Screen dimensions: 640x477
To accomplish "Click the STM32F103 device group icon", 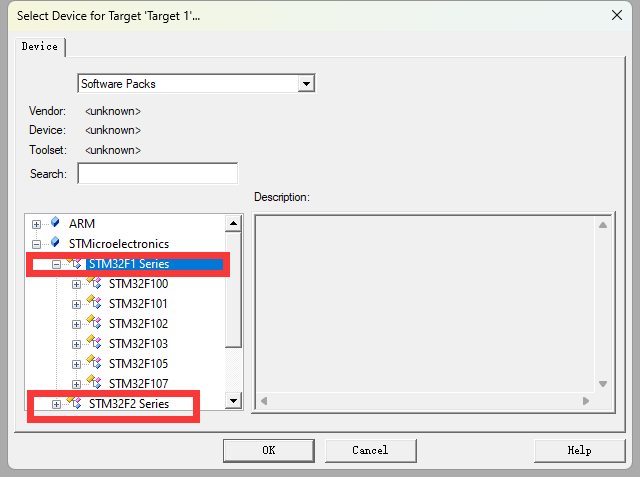I will [x=94, y=343].
